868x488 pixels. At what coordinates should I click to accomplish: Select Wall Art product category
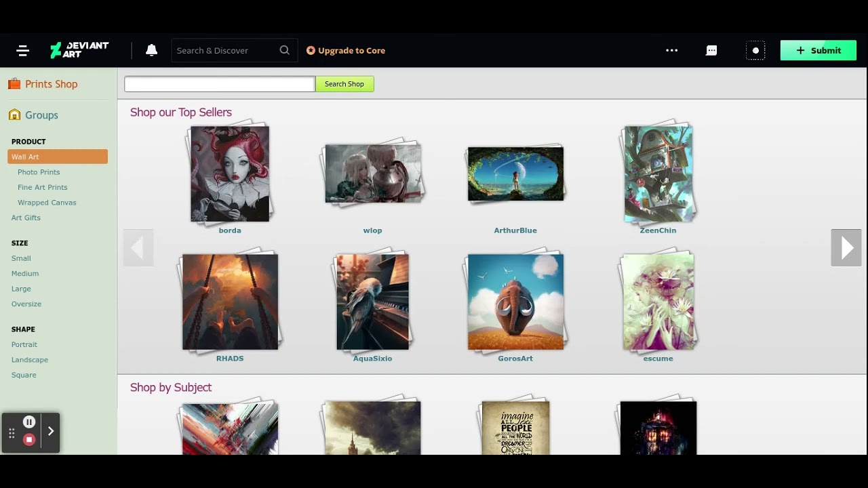click(x=58, y=157)
